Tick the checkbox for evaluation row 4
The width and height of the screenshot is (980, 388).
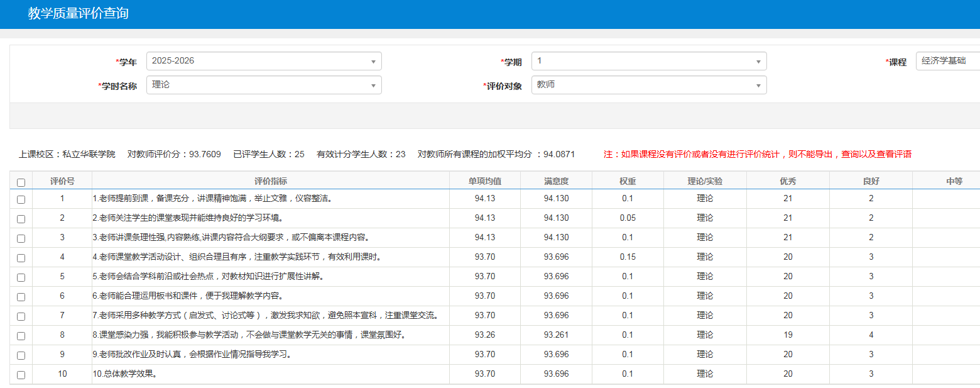(21, 258)
